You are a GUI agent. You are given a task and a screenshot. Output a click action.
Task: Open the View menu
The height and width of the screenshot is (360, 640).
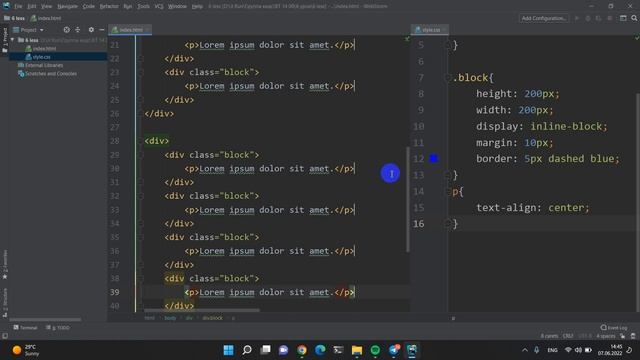(47, 7)
